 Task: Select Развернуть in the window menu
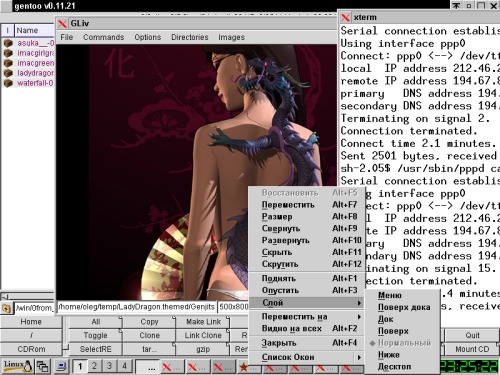(306, 240)
